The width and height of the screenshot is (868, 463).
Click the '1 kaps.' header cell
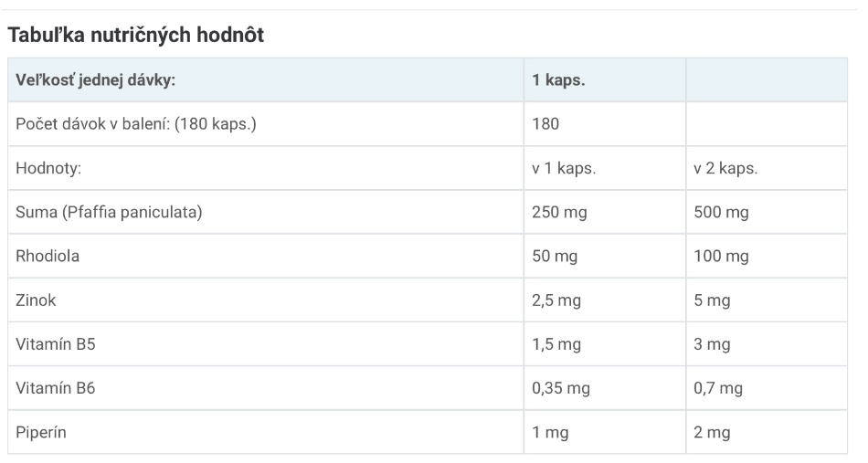pyautogui.click(x=605, y=79)
